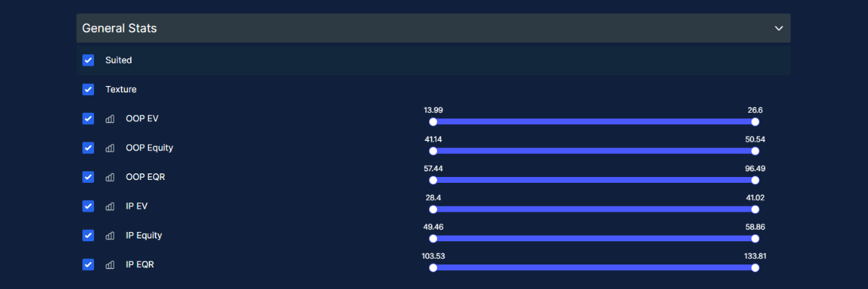Screen dimensions: 868x289
Task: Click the bar chart icon beside OOP EV
Action: coord(111,118)
